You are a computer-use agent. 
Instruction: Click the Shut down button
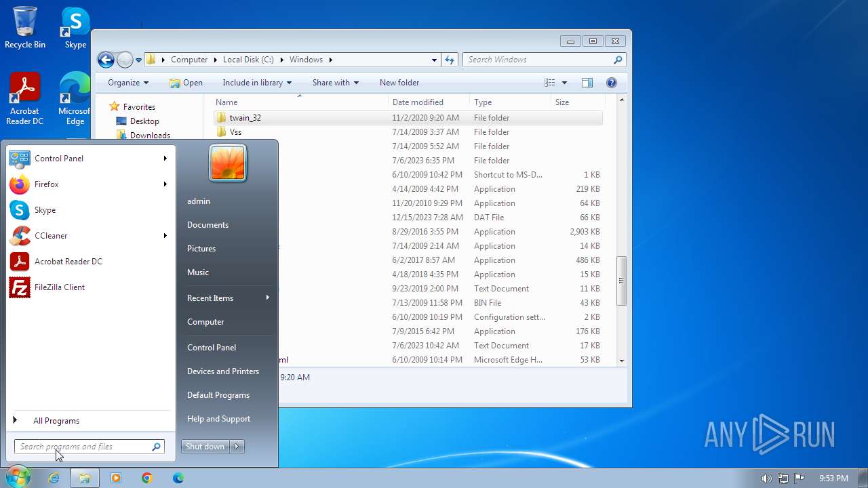205,447
